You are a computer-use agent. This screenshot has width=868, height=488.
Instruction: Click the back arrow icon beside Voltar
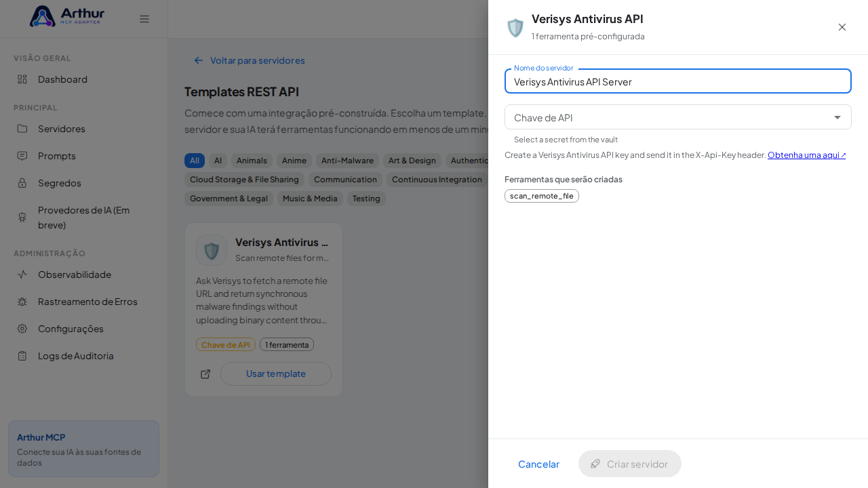(x=199, y=60)
